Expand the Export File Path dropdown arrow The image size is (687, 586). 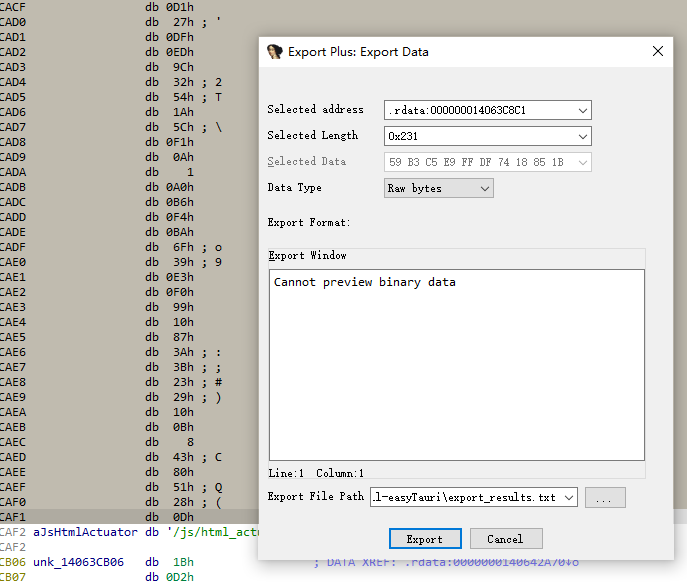click(568, 497)
